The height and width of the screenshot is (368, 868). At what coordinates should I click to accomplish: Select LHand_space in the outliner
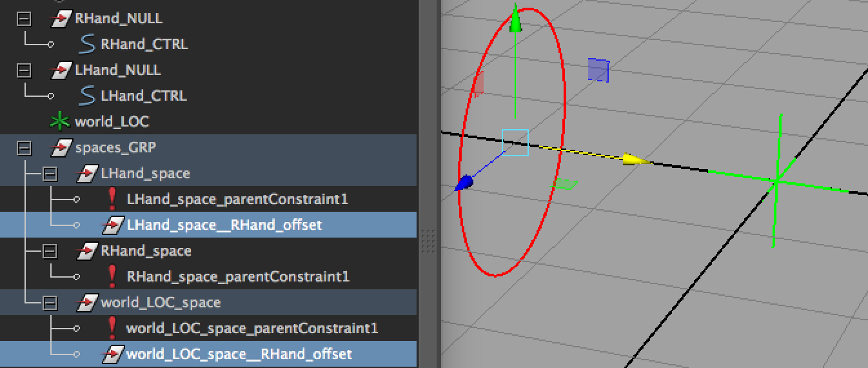coord(145,174)
